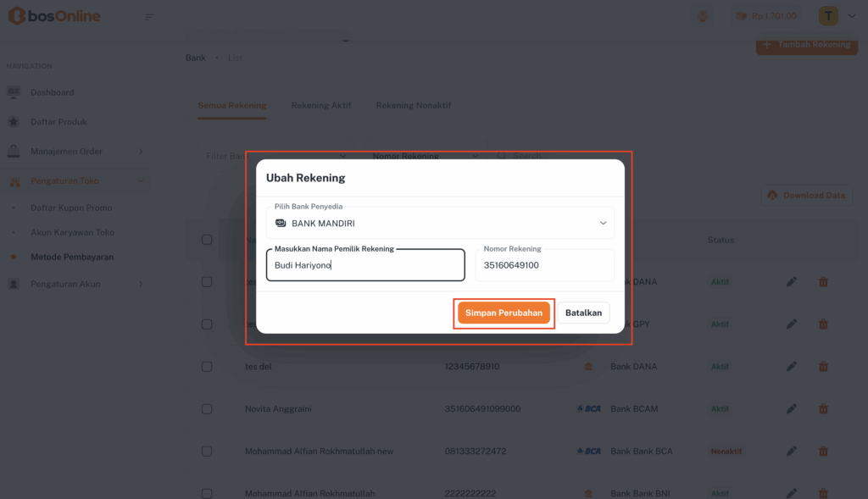Click the Pengaturan Akun user icon

pos(14,285)
